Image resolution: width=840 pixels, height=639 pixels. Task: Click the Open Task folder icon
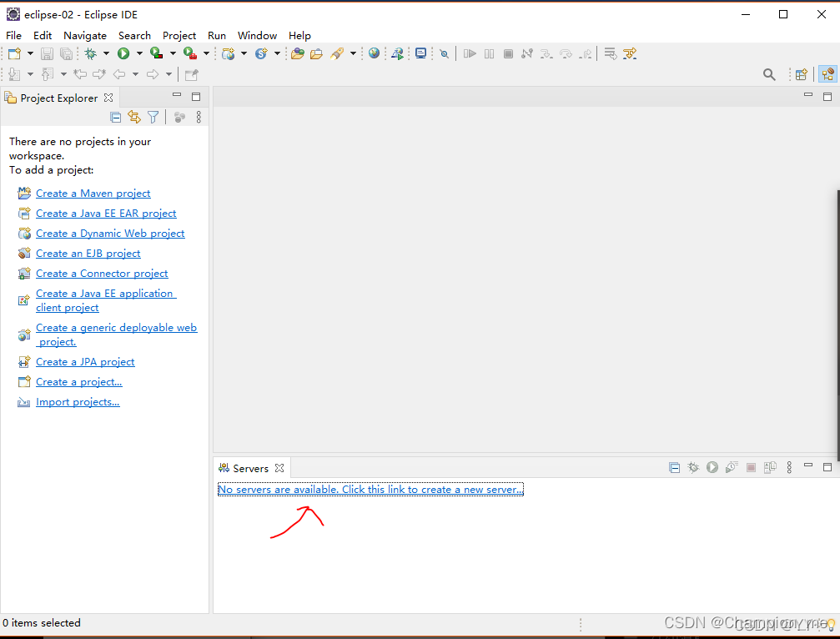(317, 53)
